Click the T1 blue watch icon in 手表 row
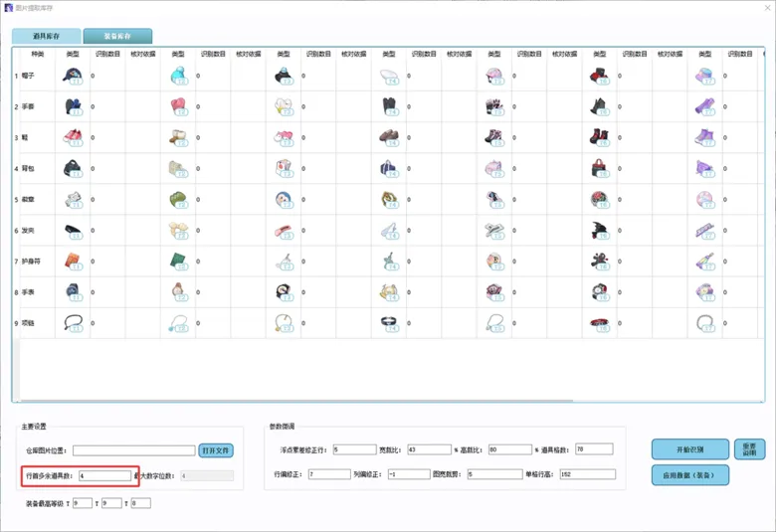 73,292
